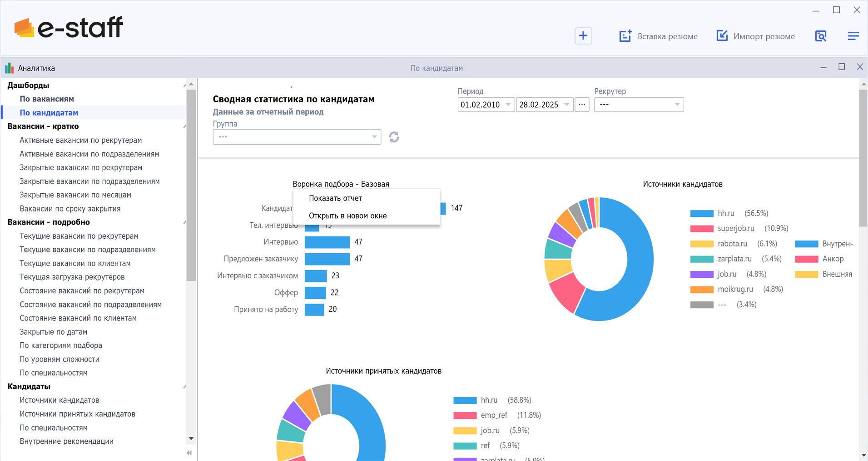Screen dimensions: 868x461
Task: Collapse the Кандидаты section arrow
Action: click(x=184, y=387)
